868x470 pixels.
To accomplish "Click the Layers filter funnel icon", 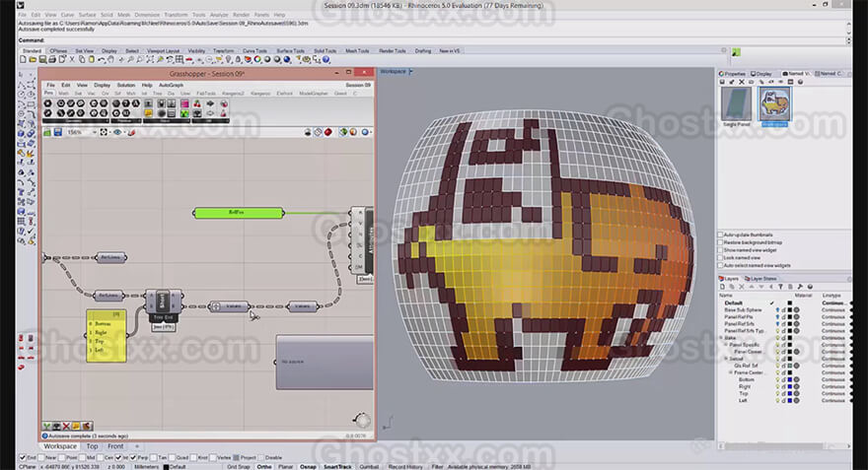I will pyautogui.click(x=780, y=287).
